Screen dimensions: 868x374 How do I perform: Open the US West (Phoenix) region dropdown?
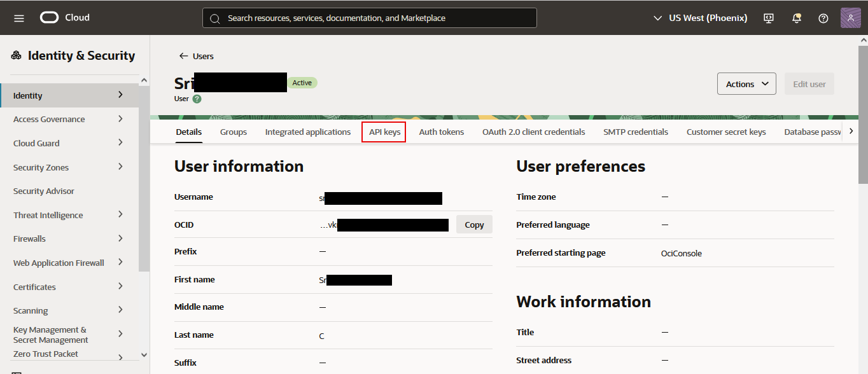point(701,18)
